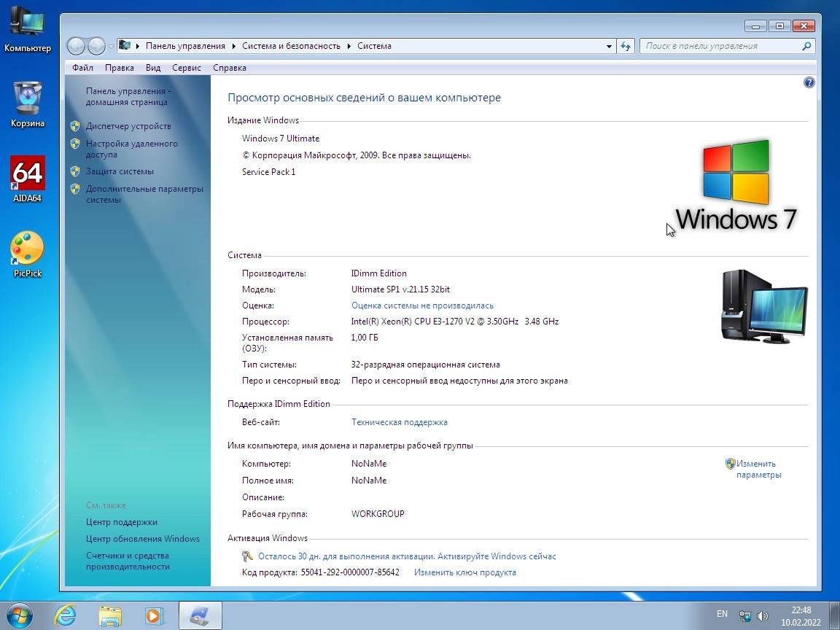This screenshot has width=840, height=630.
Task: Open the Файл menu
Action: (82, 68)
